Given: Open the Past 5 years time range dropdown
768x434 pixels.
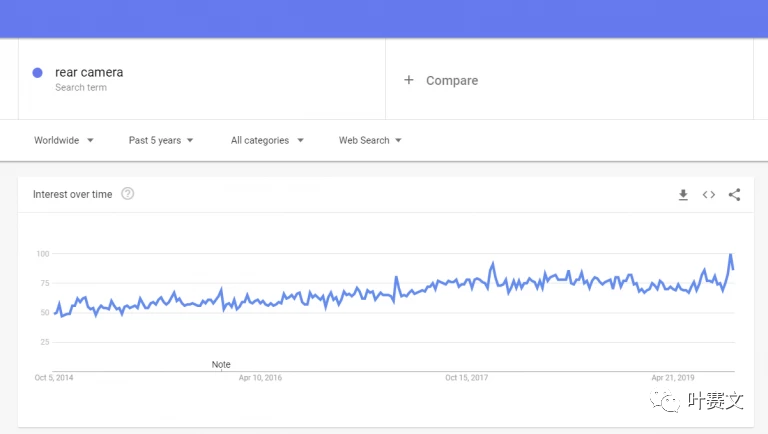Looking at the screenshot, I should (x=161, y=141).
